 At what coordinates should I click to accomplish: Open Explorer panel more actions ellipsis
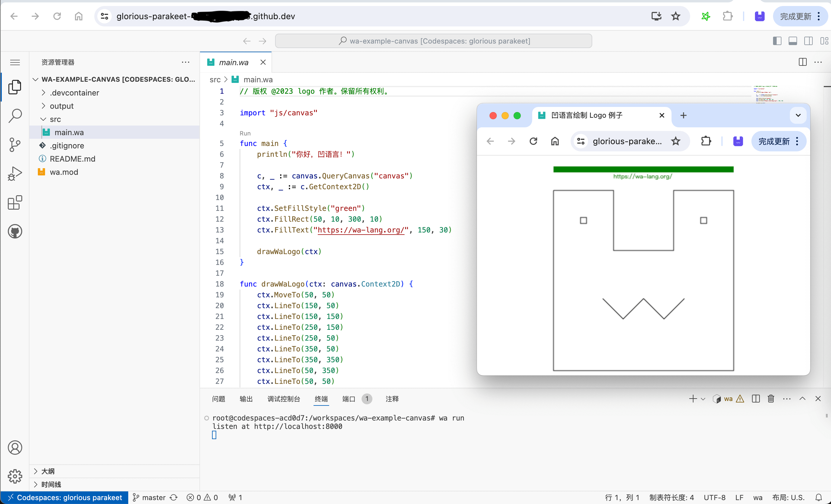(x=186, y=62)
